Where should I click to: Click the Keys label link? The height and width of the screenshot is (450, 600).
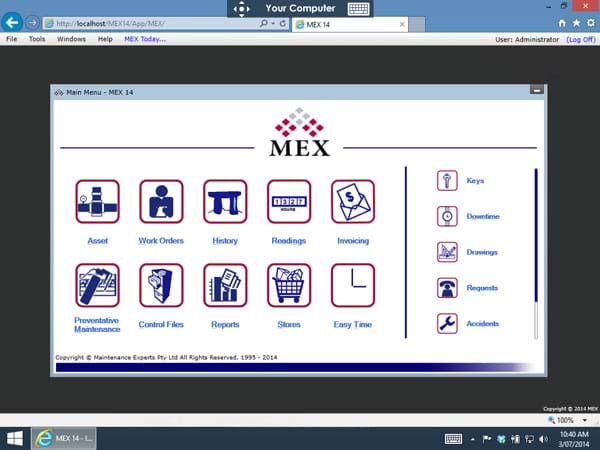[x=475, y=181]
